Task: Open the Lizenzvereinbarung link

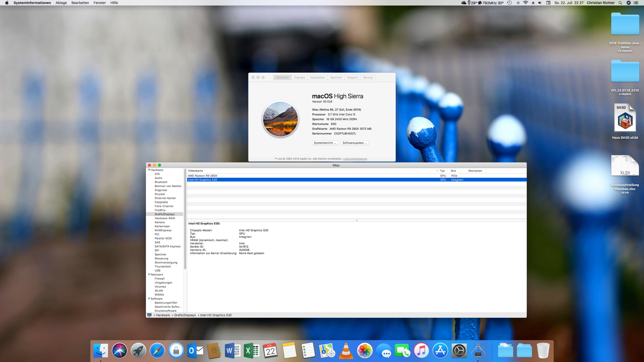Action: (355, 159)
